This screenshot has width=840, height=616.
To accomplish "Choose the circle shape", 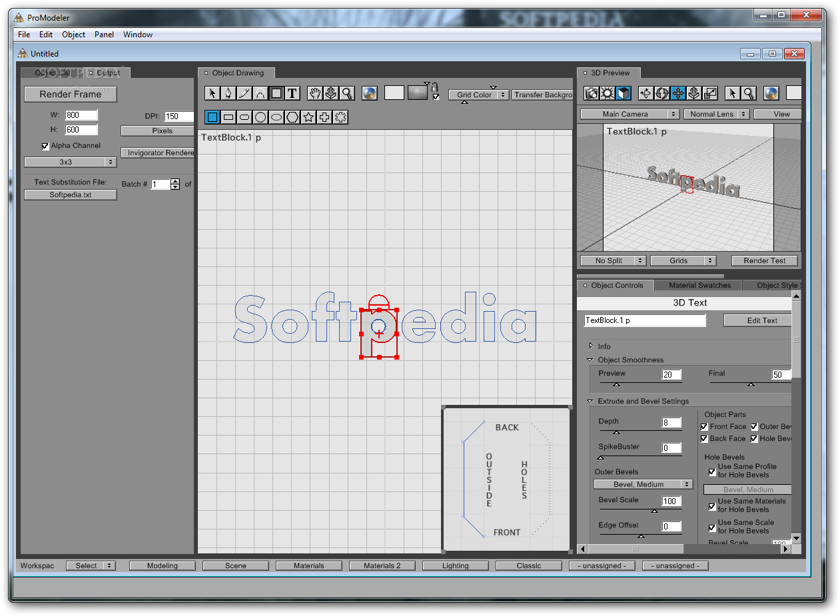I will pos(260,117).
